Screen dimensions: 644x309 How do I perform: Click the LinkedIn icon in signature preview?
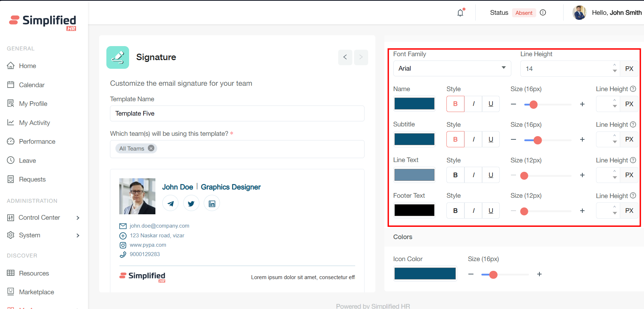pyautogui.click(x=212, y=203)
